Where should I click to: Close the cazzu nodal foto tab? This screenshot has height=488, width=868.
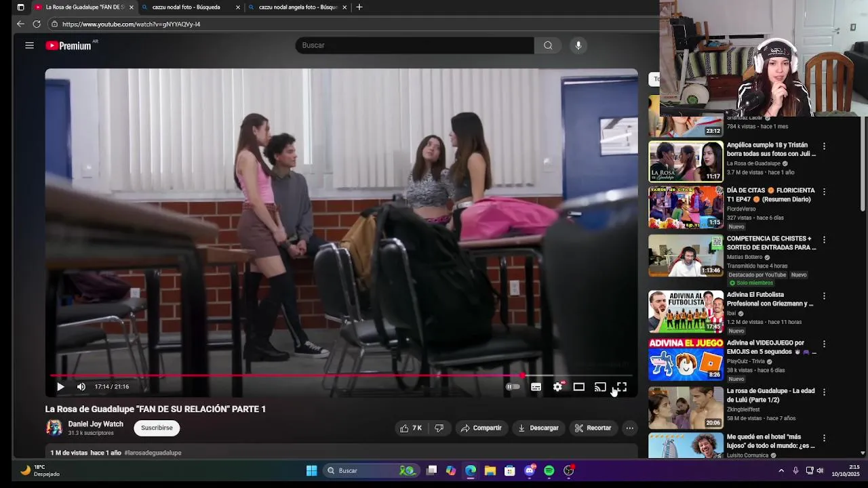click(238, 7)
